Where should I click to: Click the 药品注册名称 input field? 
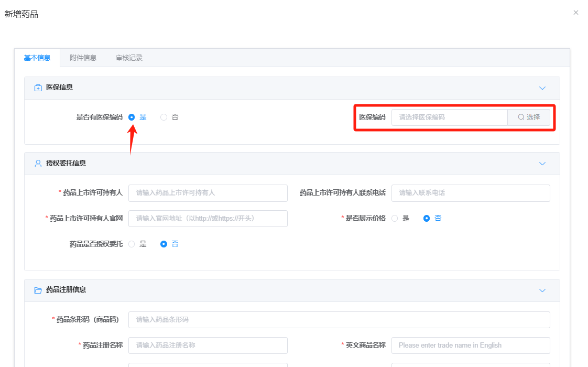[208, 345]
